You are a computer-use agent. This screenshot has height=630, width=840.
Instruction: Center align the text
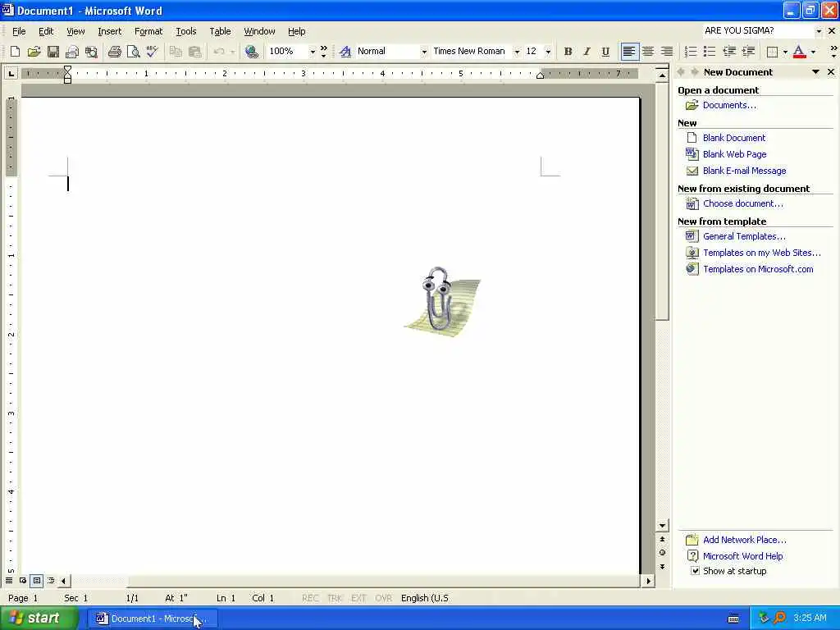(x=648, y=52)
